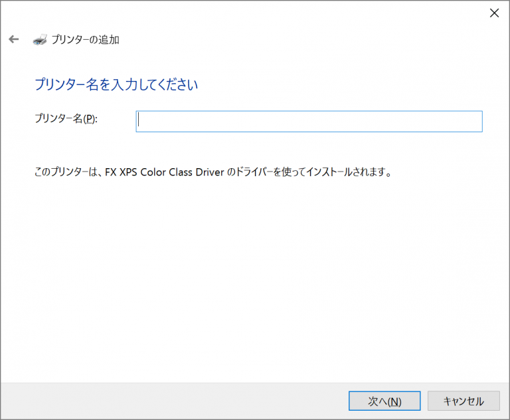Click the blue heading プリンター名を入力してください
The image size is (510, 420).
[116, 85]
